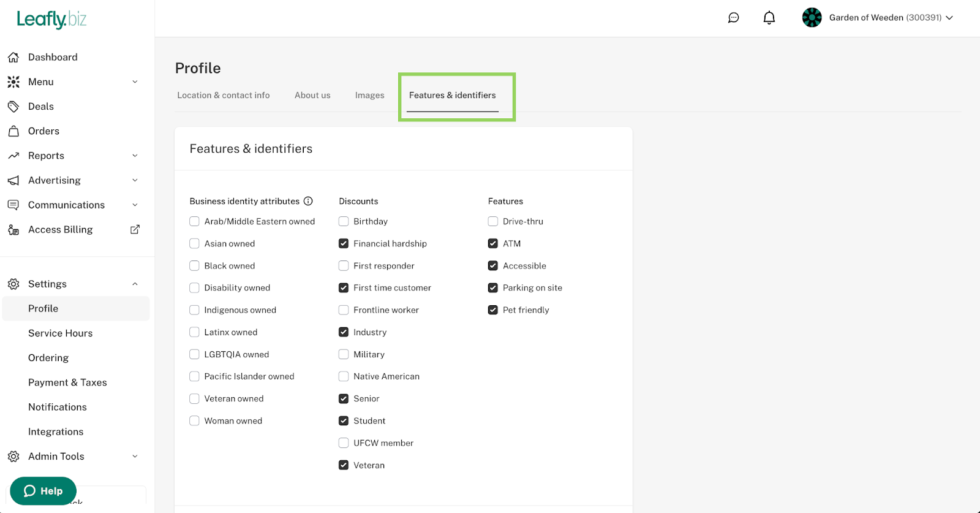Image resolution: width=980 pixels, height=513 pixels.
Task: Enable Frontline worker discount
Action: click(x=344, y=310)
